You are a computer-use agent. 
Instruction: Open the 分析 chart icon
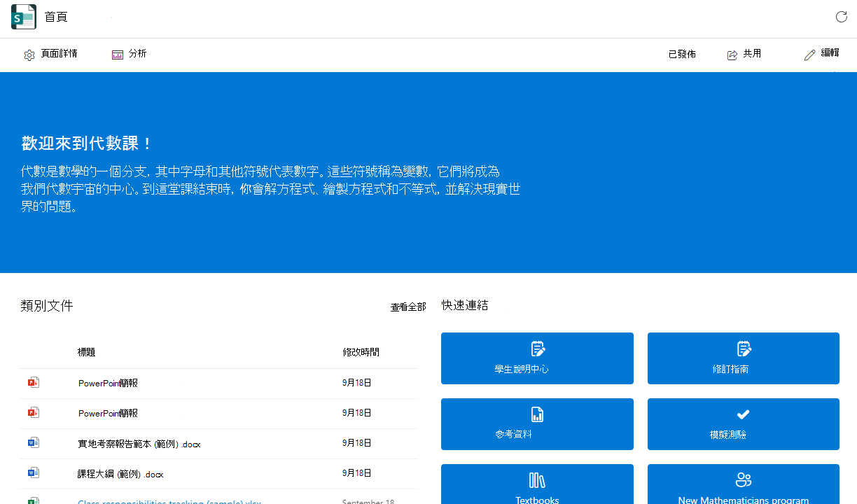tap(118, 55)
